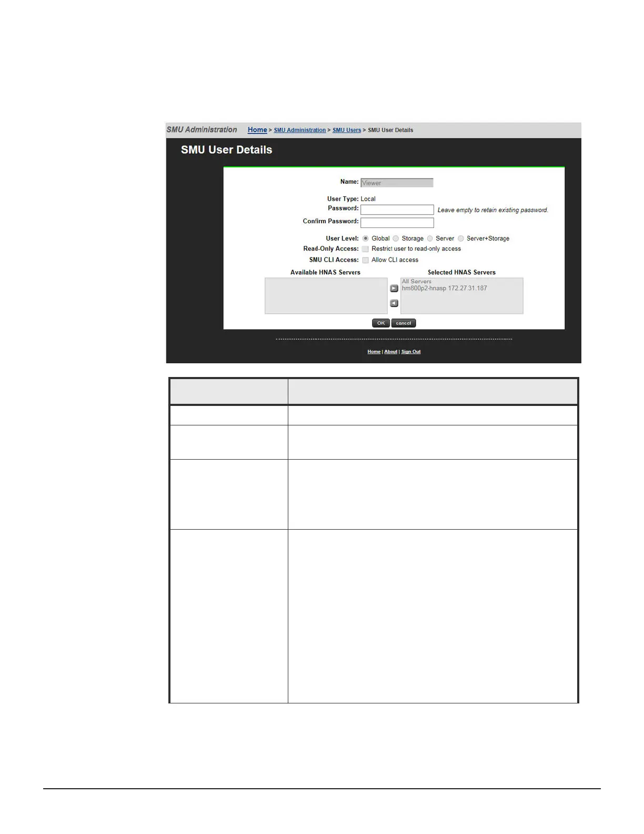
Task: Click the Leave empty to retain password hint
Action: 493,210
